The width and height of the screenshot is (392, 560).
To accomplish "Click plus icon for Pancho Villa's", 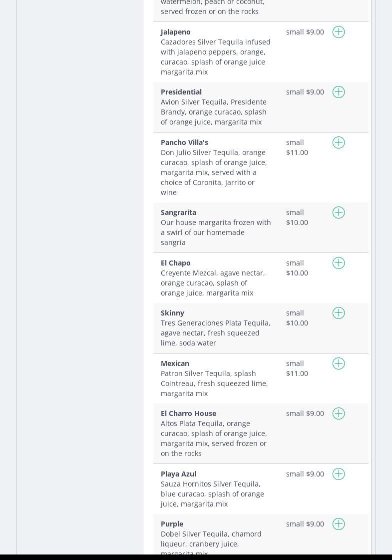I will 339,142.
